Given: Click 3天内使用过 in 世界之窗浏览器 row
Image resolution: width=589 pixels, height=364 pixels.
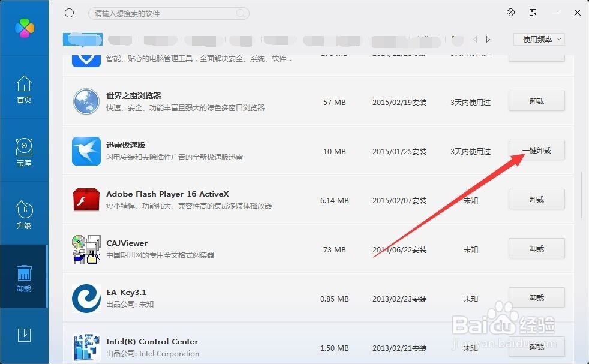Looking at the screenshot, I should tap(470, 102).
